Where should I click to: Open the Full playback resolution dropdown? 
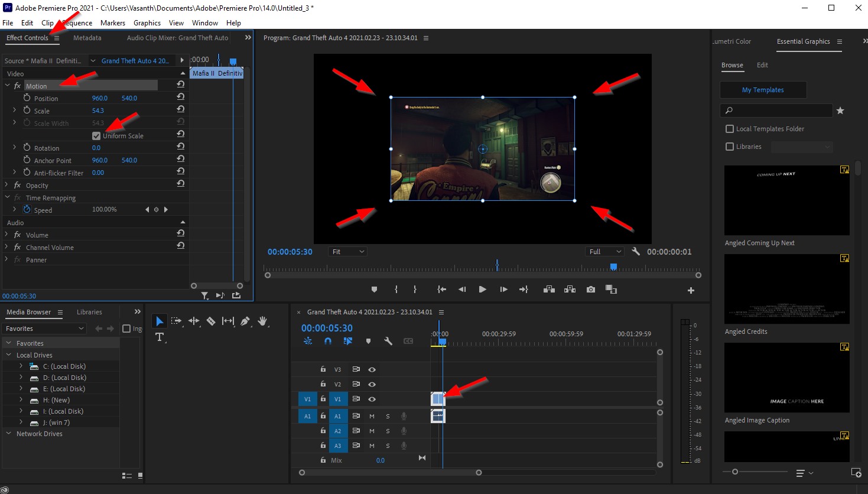(x=604, y=252)
